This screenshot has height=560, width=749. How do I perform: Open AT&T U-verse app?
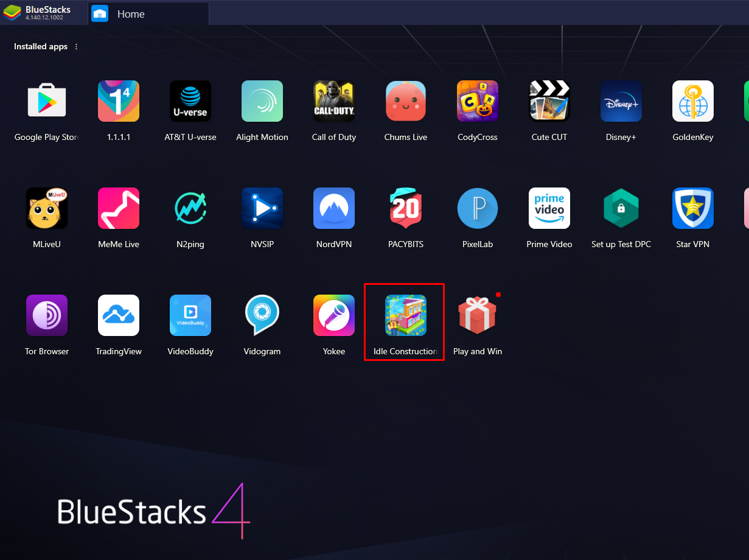point(190,101)
